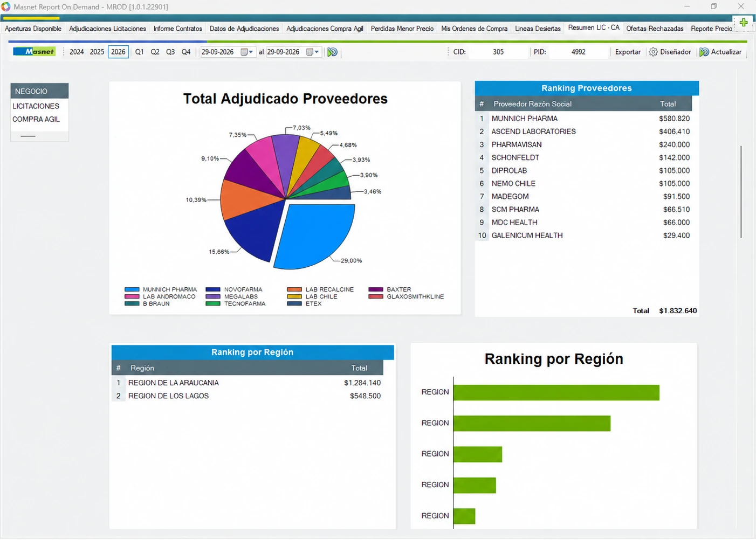Click the run-query play icon beside date fields
The width and height of the screenshot is (756, 540).
(x=333, y=52)
